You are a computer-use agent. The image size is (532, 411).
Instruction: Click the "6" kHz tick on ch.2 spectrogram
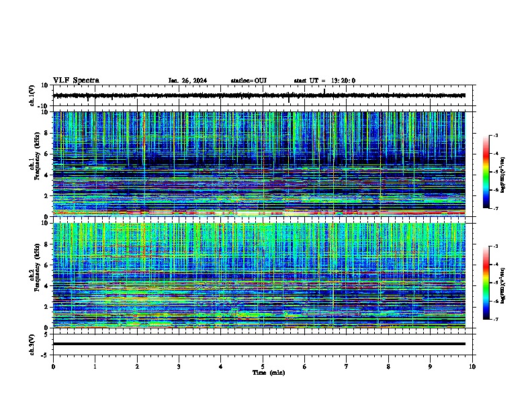[x=46, y=265]
